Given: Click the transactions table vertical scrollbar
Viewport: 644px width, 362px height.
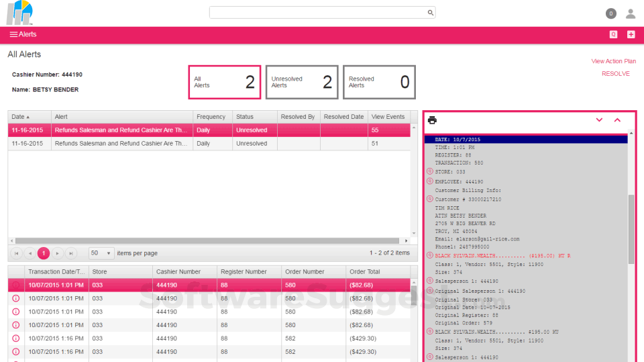Looking at the screenshot, I should (x=414, y=295).
